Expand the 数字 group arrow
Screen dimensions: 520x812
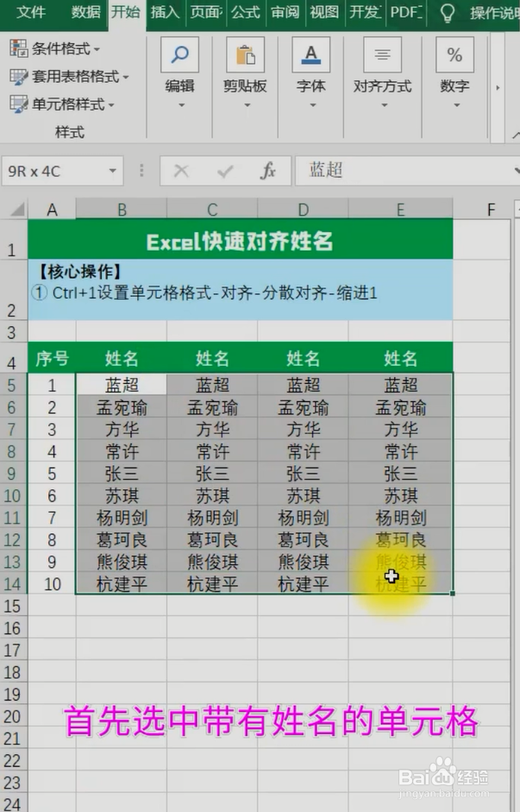pyautogui.click(x=456, y=105)
